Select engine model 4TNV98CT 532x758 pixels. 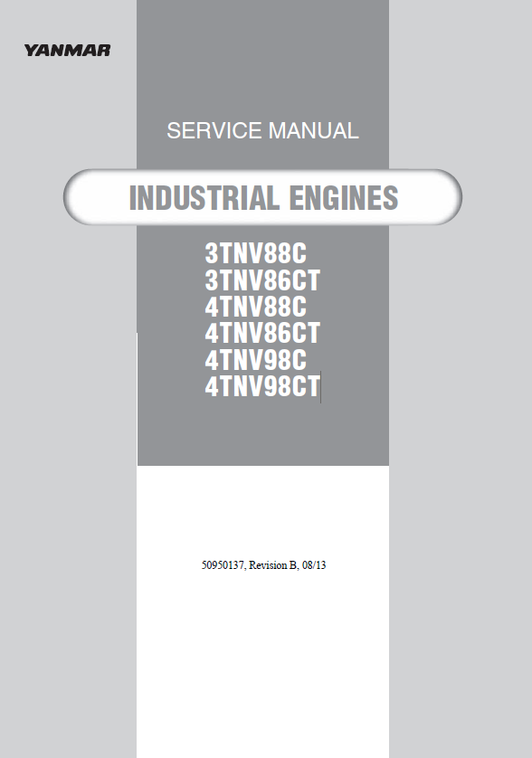262,386
